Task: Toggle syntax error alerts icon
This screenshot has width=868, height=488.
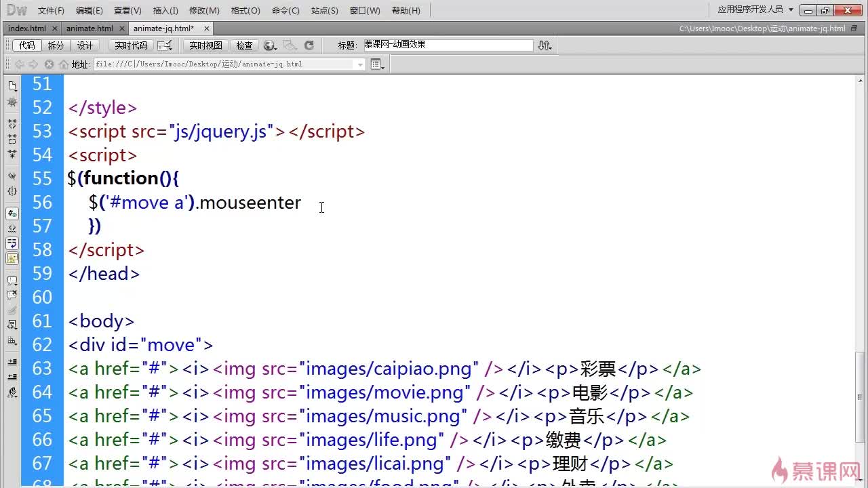Action: click(x=12, y=258)
